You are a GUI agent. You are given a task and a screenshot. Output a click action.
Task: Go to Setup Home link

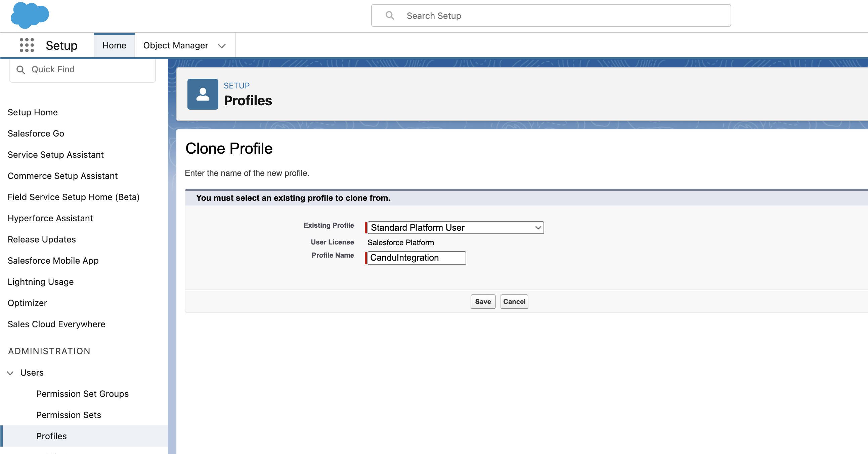(33, 112)
